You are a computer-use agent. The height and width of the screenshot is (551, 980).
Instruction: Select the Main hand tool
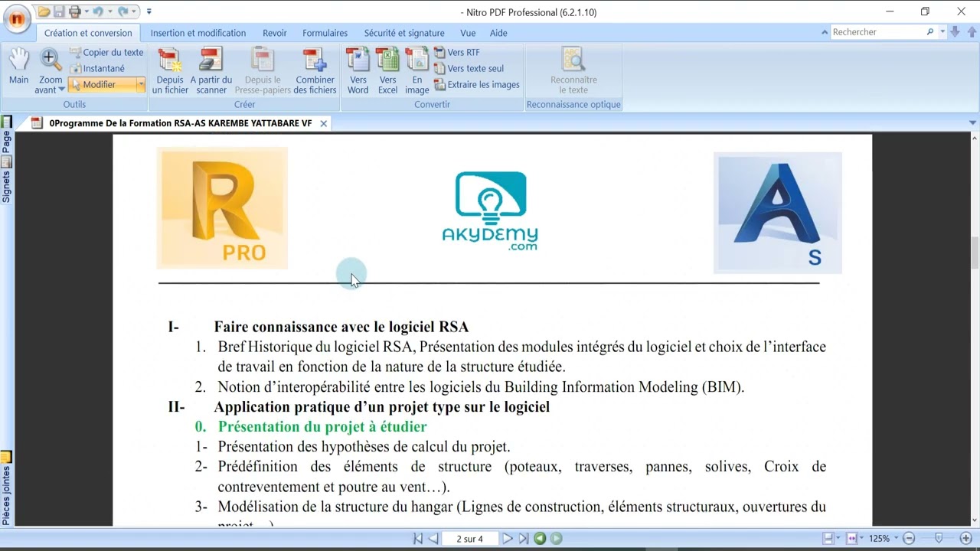click(x=18, y=67)
